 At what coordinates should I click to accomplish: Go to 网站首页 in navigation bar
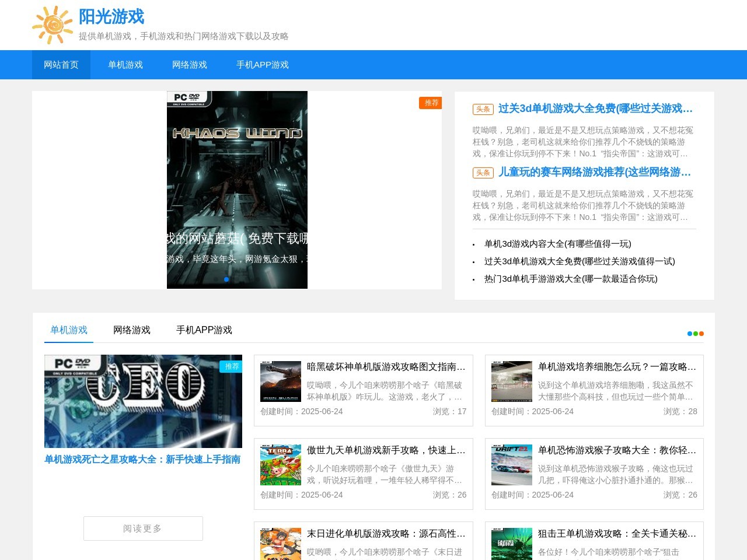coord(61,65)
